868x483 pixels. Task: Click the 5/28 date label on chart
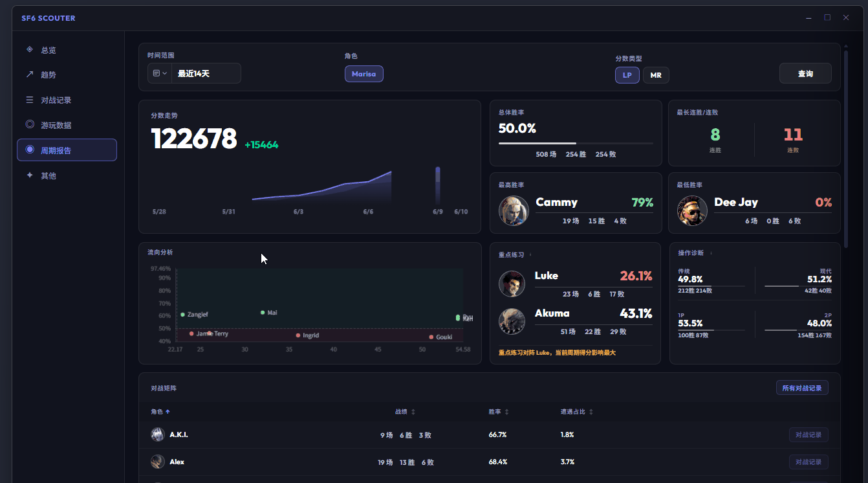click(x=159, y=212)
